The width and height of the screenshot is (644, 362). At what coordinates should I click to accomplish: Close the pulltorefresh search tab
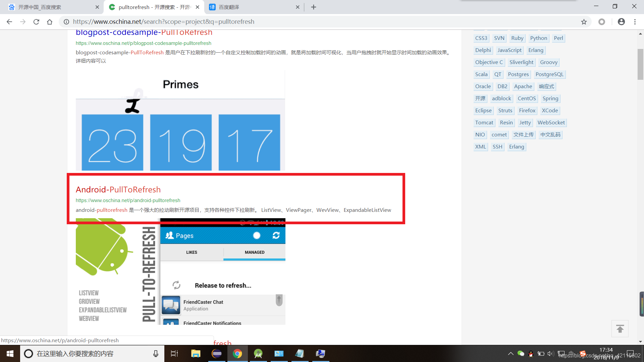(x=198, y=7)
